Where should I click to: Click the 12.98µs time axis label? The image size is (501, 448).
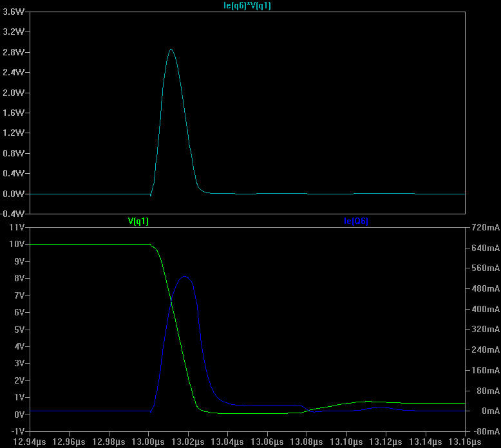pos(109,442)
